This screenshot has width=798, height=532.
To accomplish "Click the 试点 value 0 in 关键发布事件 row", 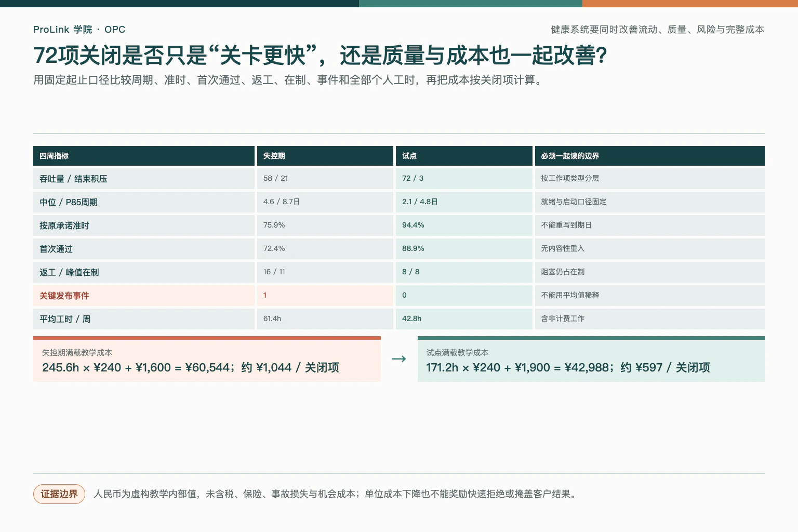I will tap(464, 296).
